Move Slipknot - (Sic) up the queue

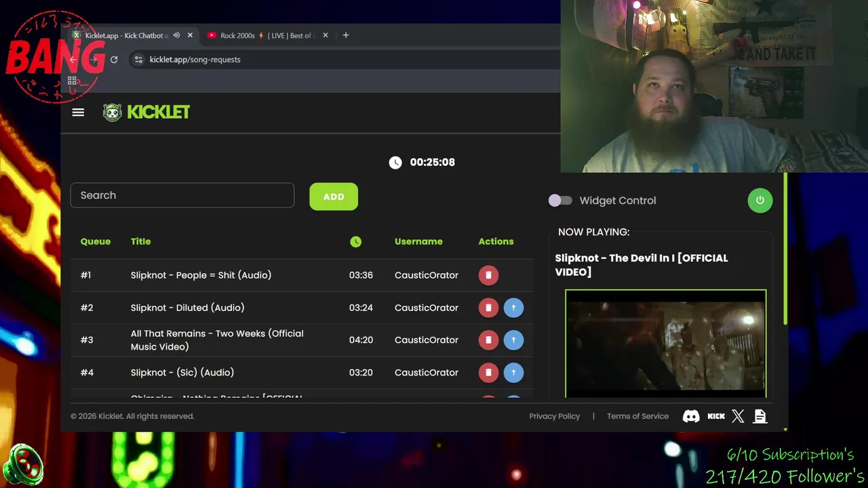click(513, 372)
